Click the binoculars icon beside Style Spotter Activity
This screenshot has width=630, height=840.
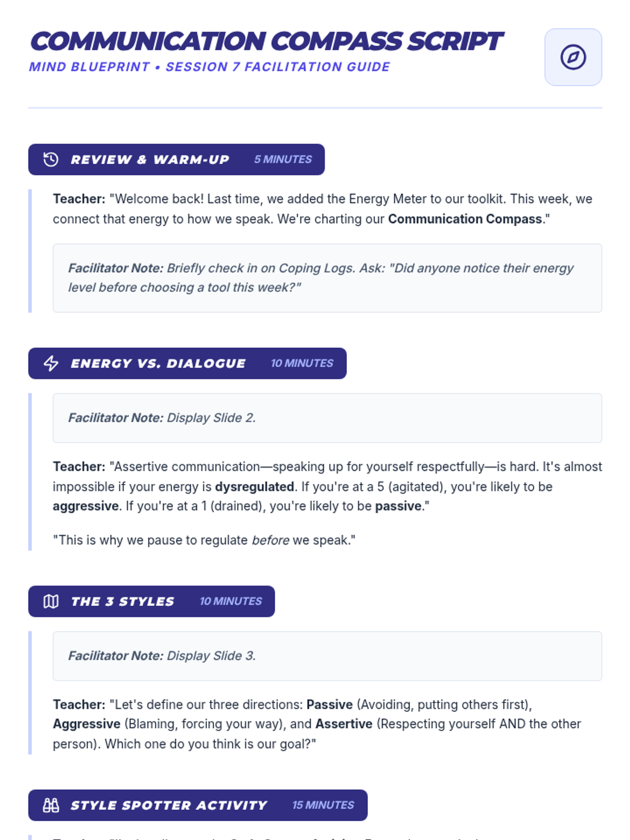[51, 805]
